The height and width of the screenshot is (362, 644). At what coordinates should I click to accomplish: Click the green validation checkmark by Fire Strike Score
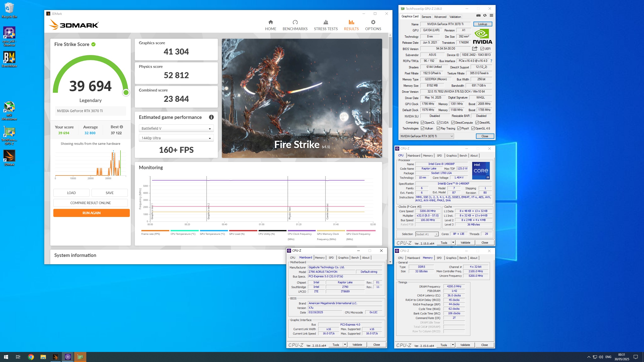click(93, 44)
